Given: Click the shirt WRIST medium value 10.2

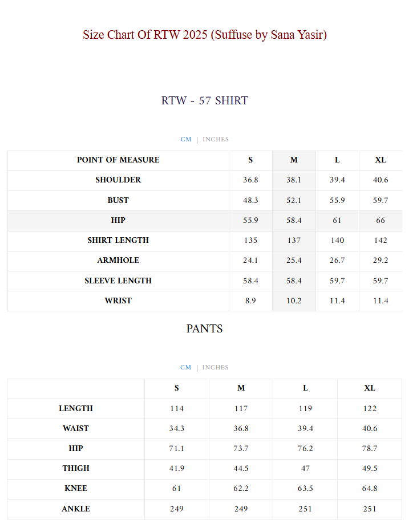Looking at the screenshot, I should point(294,301).
